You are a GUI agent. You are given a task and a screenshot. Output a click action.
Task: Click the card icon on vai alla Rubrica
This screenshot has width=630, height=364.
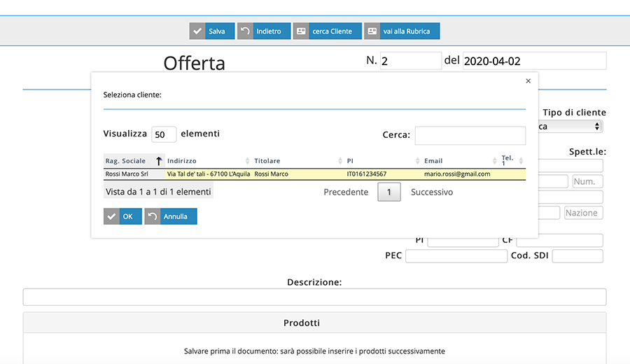(x=372, y=31)
